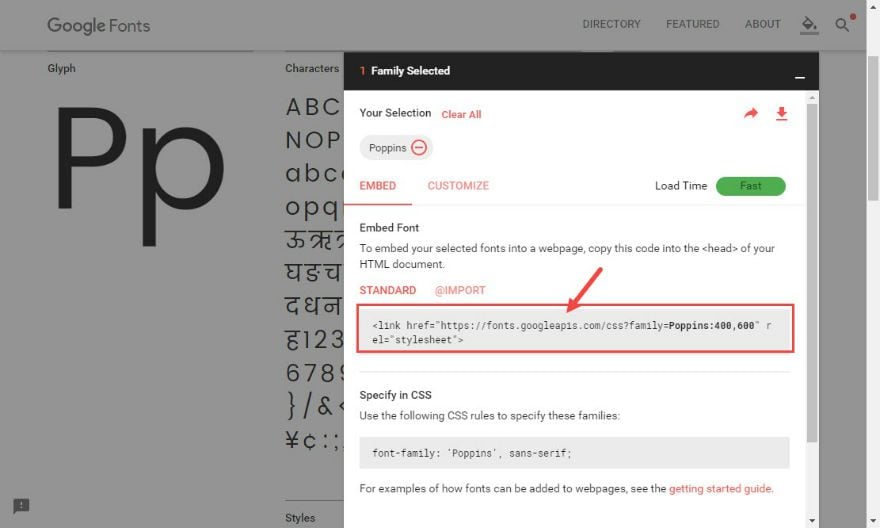Remove Poppins with the minus icon
This screenshot has width=880, height=528.
[x=419, y=147]
